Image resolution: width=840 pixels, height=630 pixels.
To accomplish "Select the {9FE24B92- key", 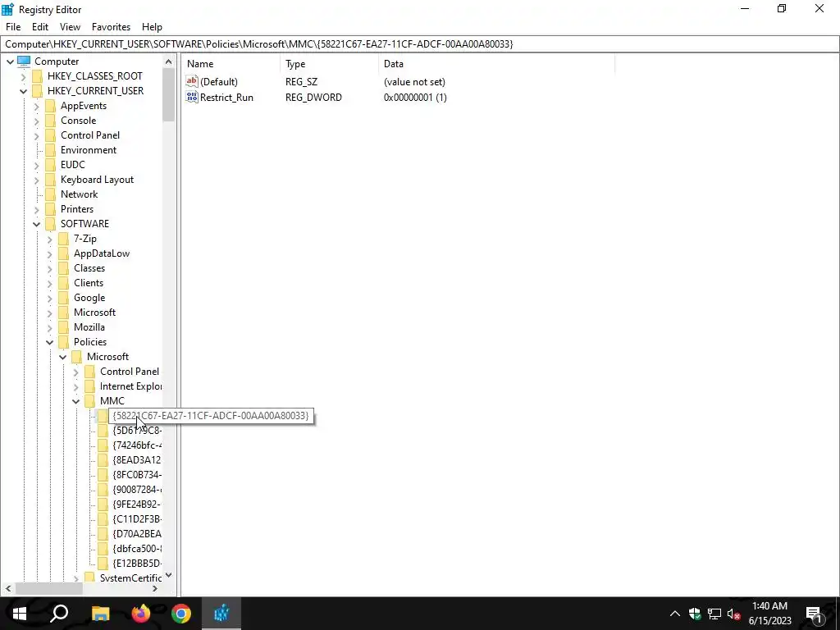I will (137, 504).
